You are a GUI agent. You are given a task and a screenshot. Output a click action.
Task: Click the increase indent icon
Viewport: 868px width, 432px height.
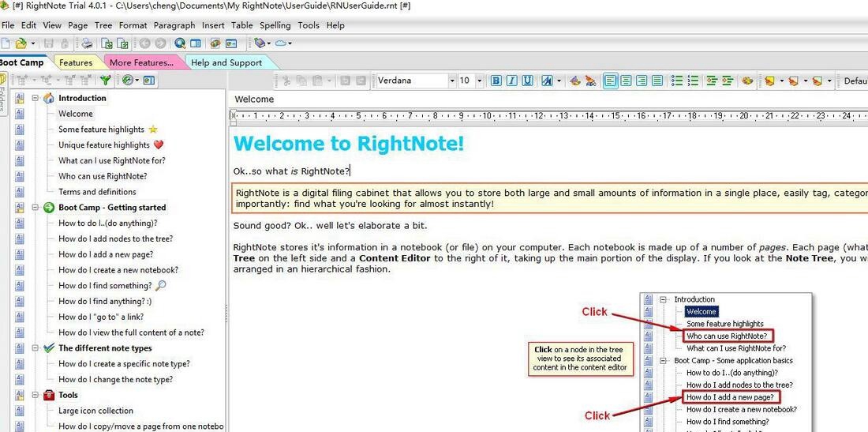pos(728,81)
